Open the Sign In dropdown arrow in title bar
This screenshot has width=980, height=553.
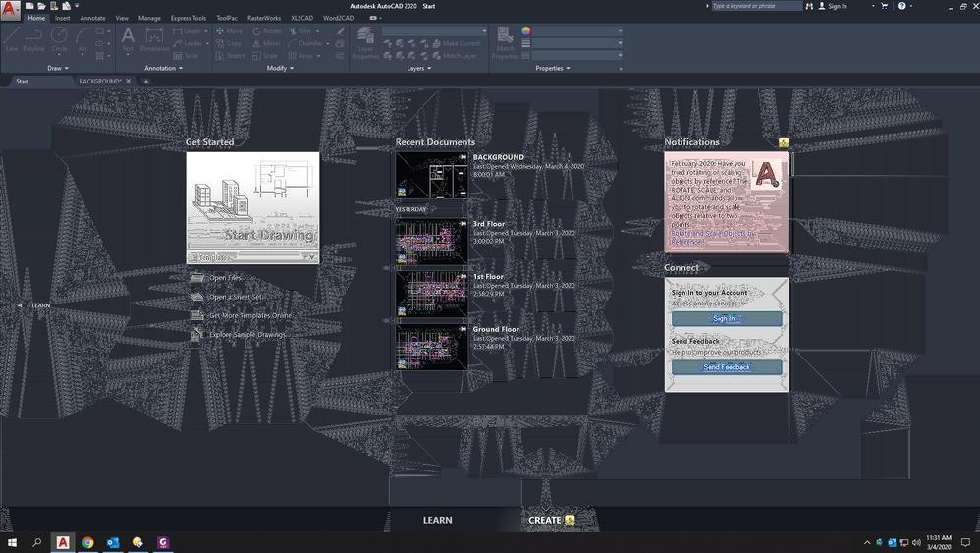click(873, 6)
